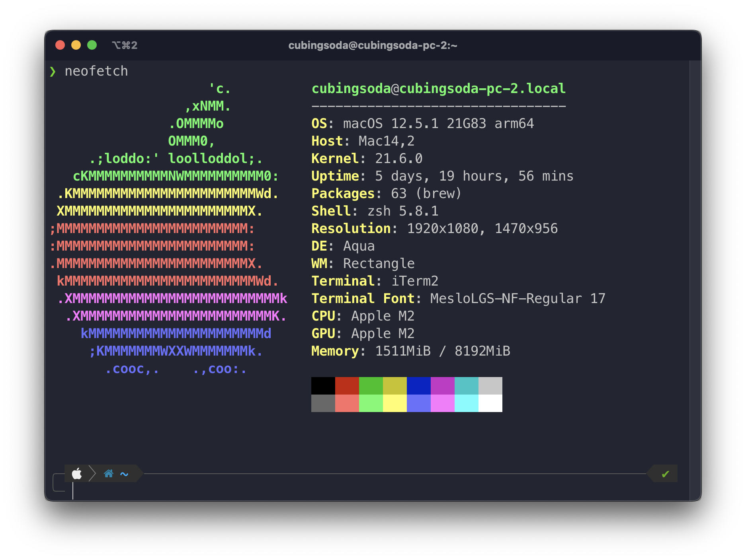Click the Uptime line 5 days

click(x=442, y=176)
